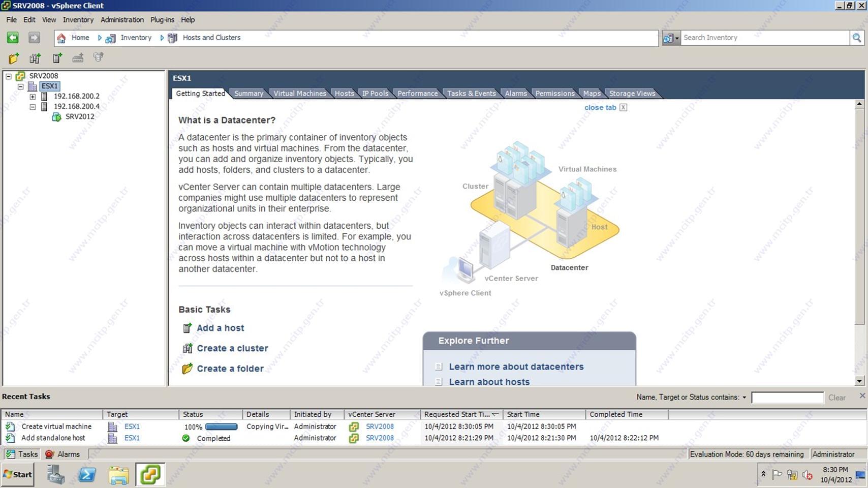Click the host icon beside 192.168.200.2
Screen dimensions: 868x488
[44, 96]
